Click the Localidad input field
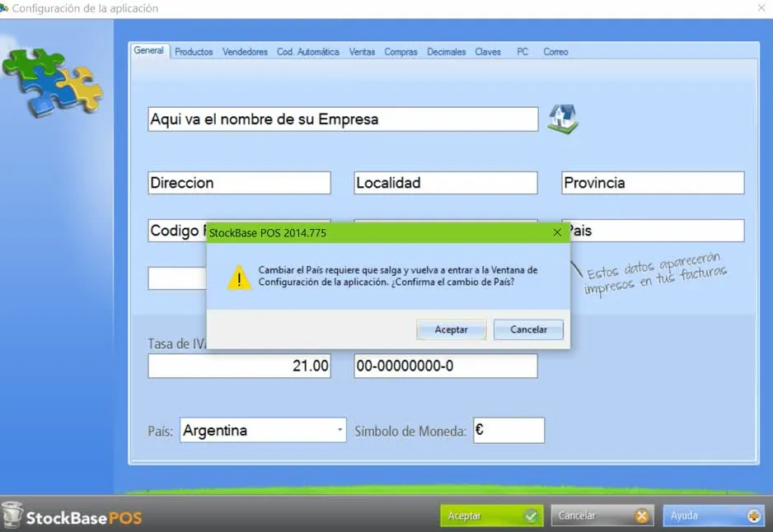 click(x=446, y=183)
